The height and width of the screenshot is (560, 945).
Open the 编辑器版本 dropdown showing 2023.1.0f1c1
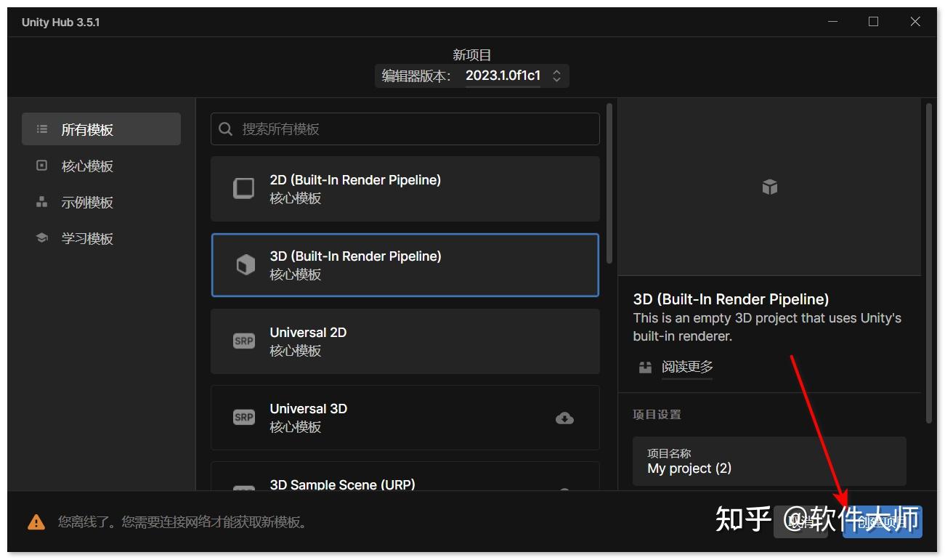point(557,76)
